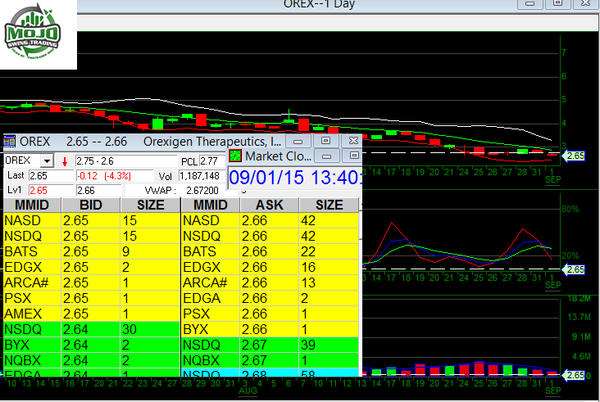Click the Mojo Swing Trading logo
Image resolution: width=600 pixels, height=402 pixels.
39,35
